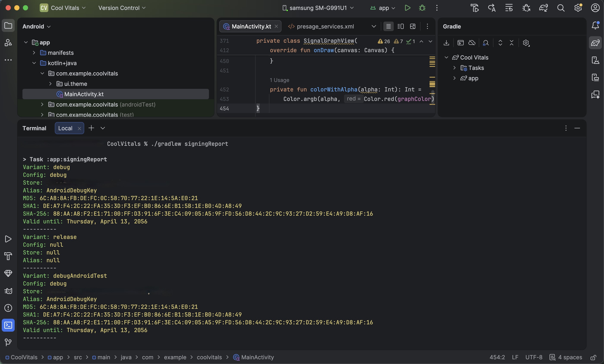Click Analyze dependencies icon in Gradle panel
The width and height of the screenshot is (604, 364).
(x=486, y=43)
